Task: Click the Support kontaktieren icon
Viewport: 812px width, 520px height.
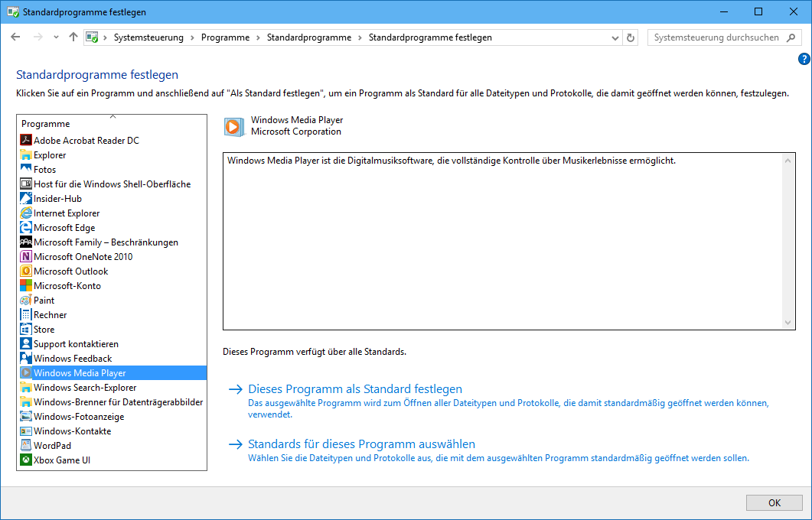Action: (x=26, y=343)
